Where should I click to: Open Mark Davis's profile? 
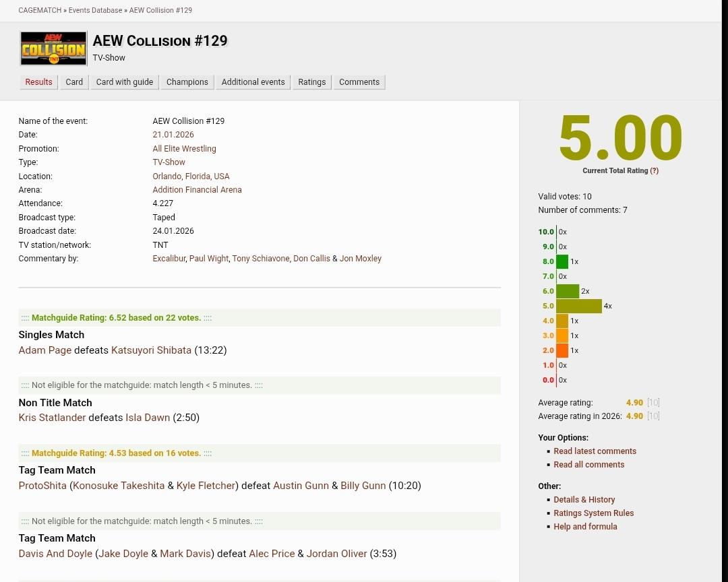coord(186,554)
